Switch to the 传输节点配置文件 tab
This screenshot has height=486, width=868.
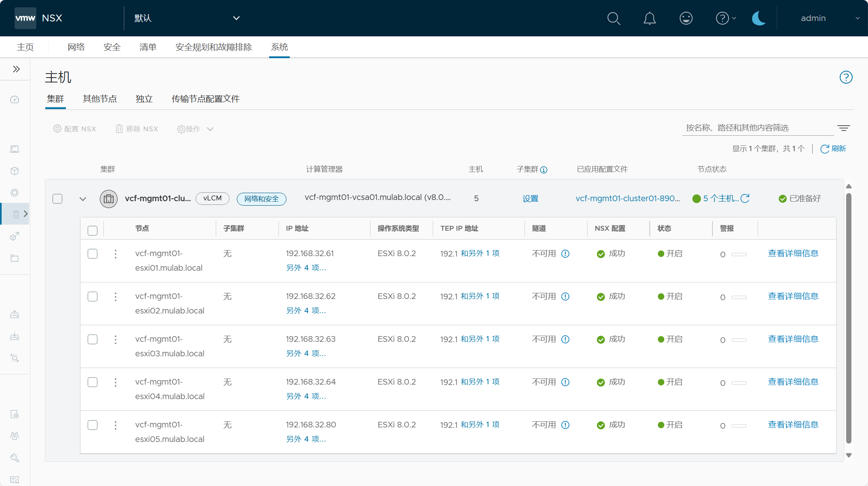tap(206, 99)
